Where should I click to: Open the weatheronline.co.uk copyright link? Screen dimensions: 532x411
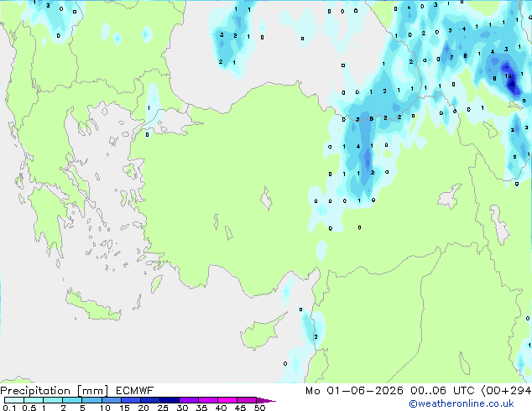(x=461, y=403)
